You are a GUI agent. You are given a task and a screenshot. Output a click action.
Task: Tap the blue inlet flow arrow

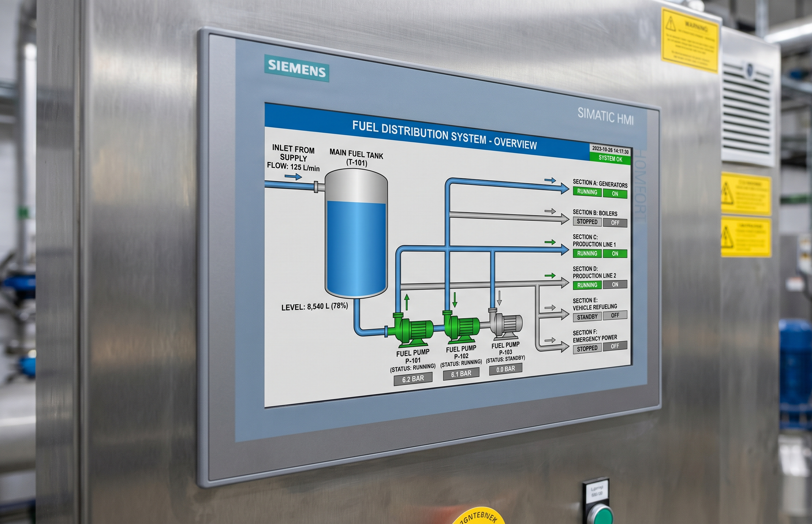[x=294, y=176]
